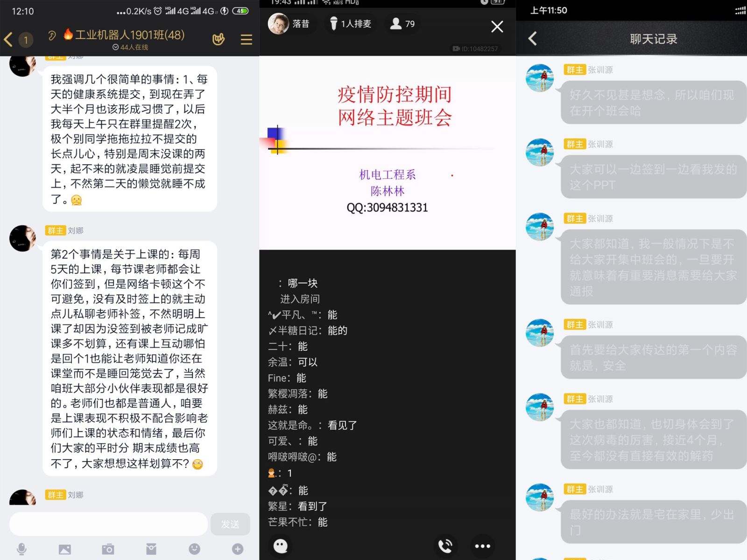747x560 pixels.
Task: Tap the red packet icon in chat toolbar
Action: click(151, 549)
